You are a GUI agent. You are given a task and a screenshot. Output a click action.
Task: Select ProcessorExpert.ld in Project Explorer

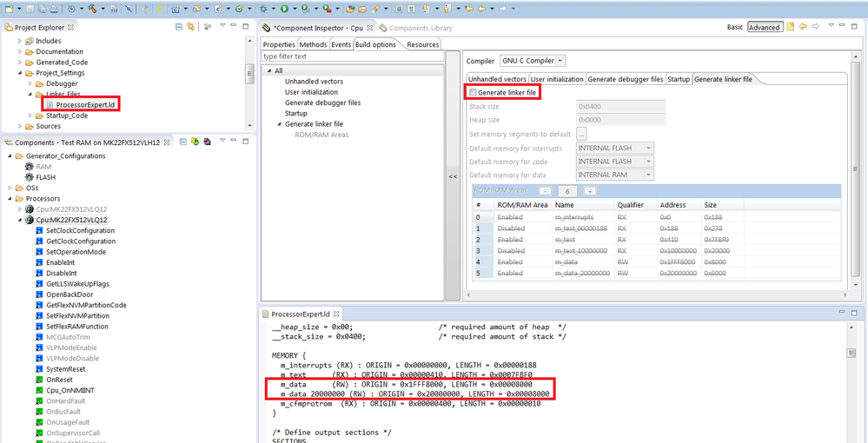point(86,104)
